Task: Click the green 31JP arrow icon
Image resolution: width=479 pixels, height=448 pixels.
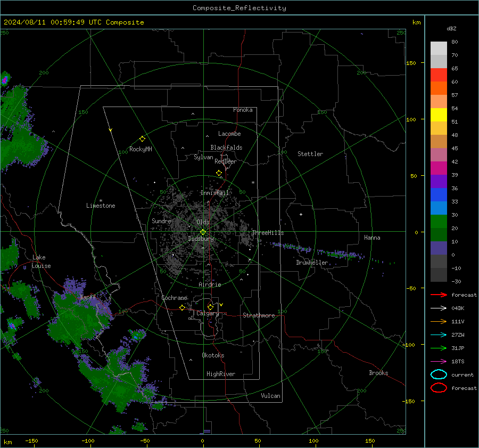Action: (439, 348)
